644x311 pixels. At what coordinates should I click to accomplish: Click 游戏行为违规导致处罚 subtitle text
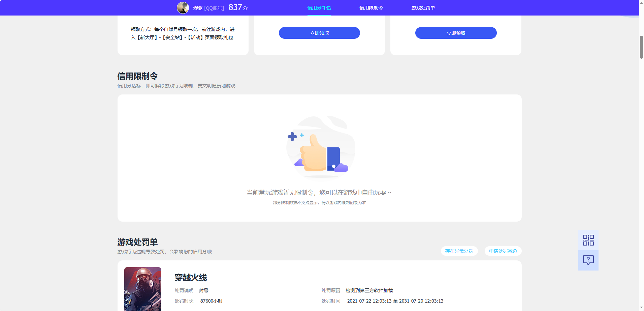point(164,252)
